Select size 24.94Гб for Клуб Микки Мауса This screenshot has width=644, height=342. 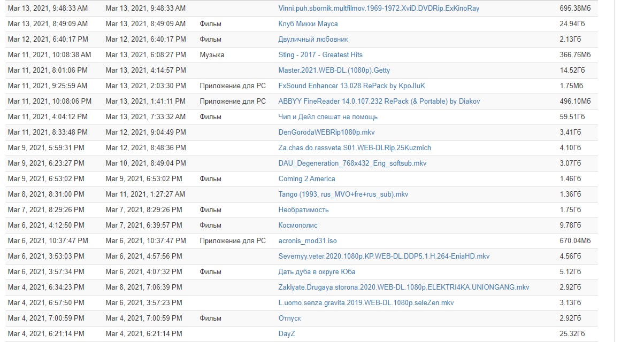572,24
